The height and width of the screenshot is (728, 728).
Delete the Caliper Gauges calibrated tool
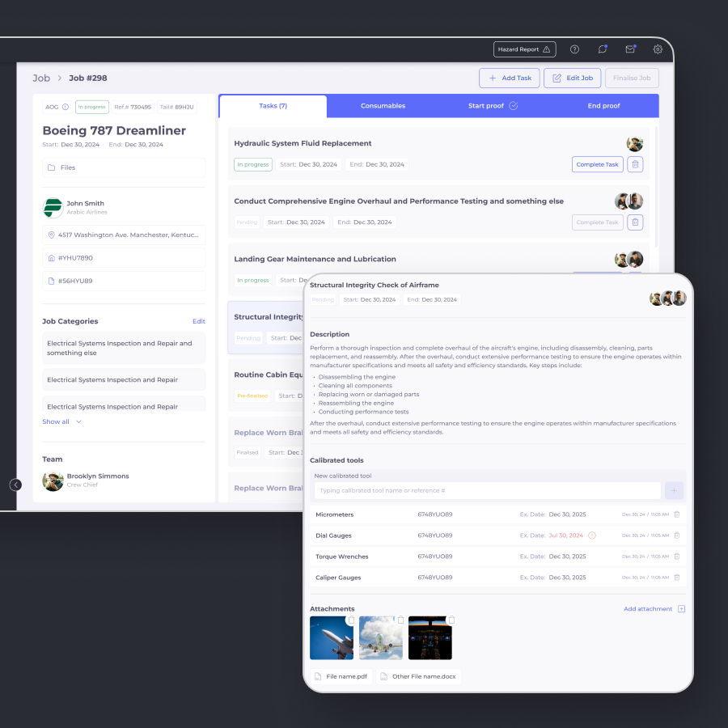(x=677, y=578)
